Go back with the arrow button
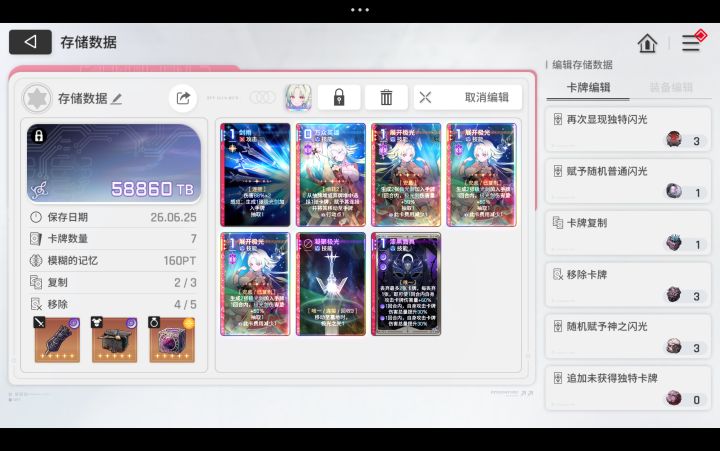 pos(30,42)
